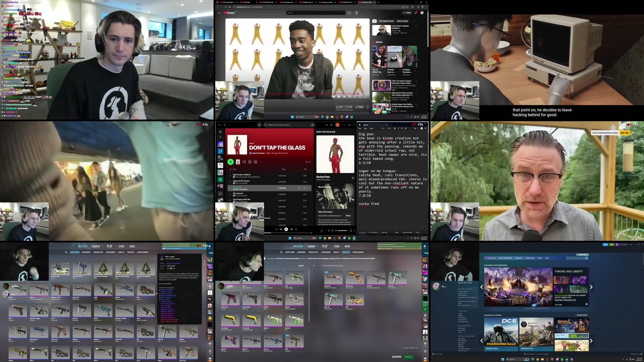The width and height of the screenshot is (644, 362).
Task: Toggle YouTube subtitles button
Action: coord(339,97)
